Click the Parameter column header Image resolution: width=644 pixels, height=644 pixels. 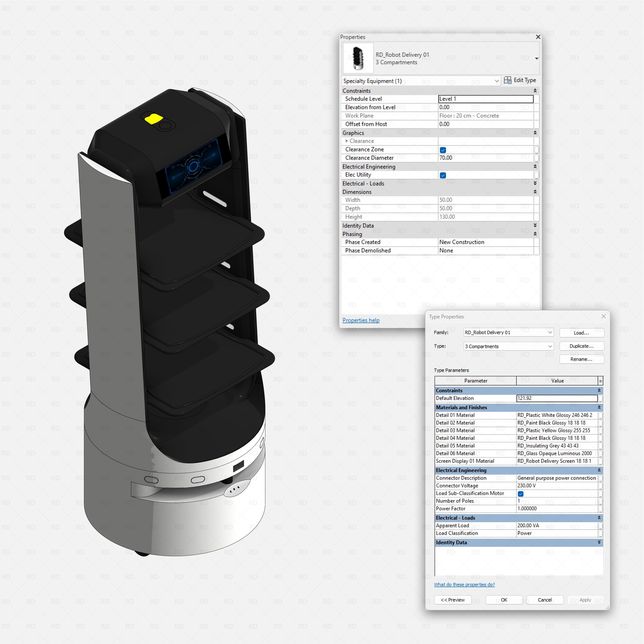point(476,381)
